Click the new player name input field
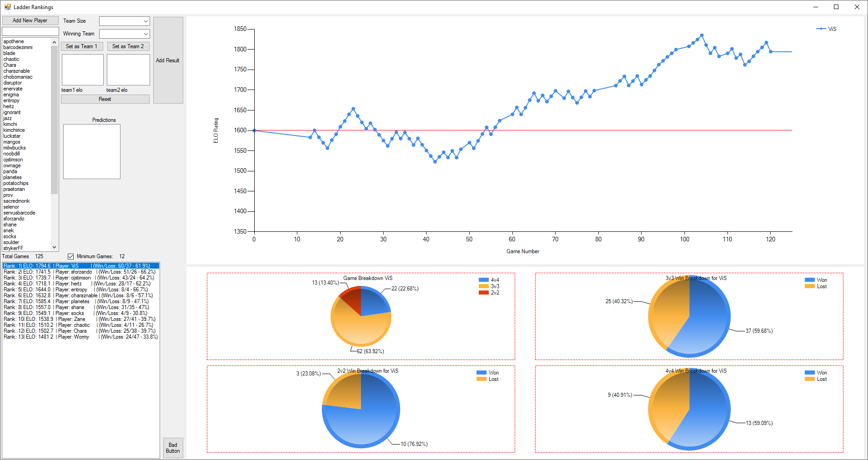Screen dimensions: 868x460 30,31
